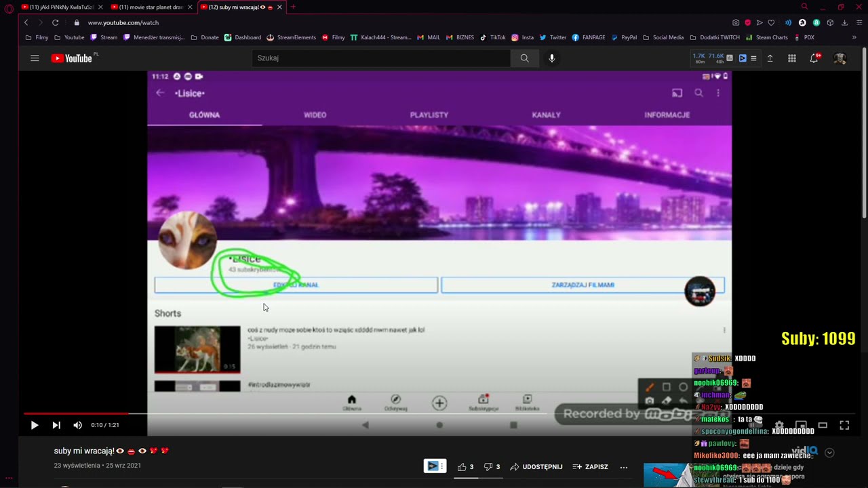Dislike the video with thumbs down
Screen dimensions: 868x488
pos(492,467)
